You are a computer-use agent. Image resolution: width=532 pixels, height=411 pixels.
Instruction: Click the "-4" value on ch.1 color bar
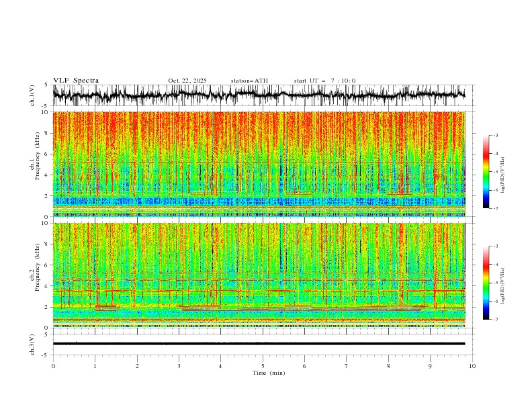[496, 154]
